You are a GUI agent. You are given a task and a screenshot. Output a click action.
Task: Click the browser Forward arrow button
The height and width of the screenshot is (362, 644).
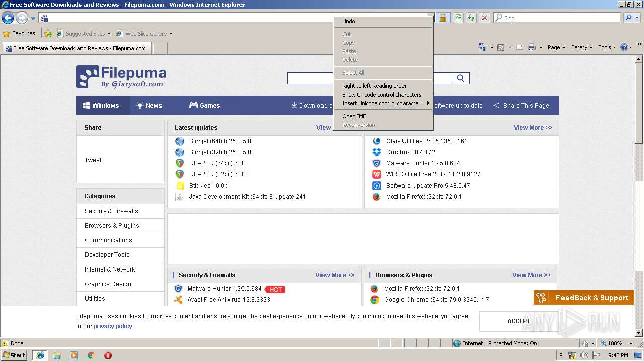(22, 18)
